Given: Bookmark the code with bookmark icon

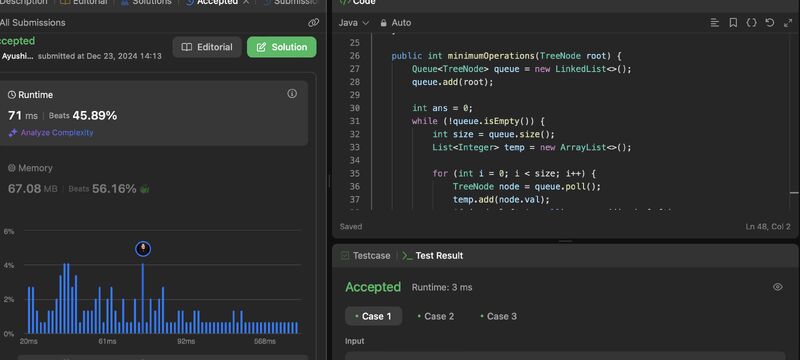Looking at the screenshot, I should (x=733, y=23).
